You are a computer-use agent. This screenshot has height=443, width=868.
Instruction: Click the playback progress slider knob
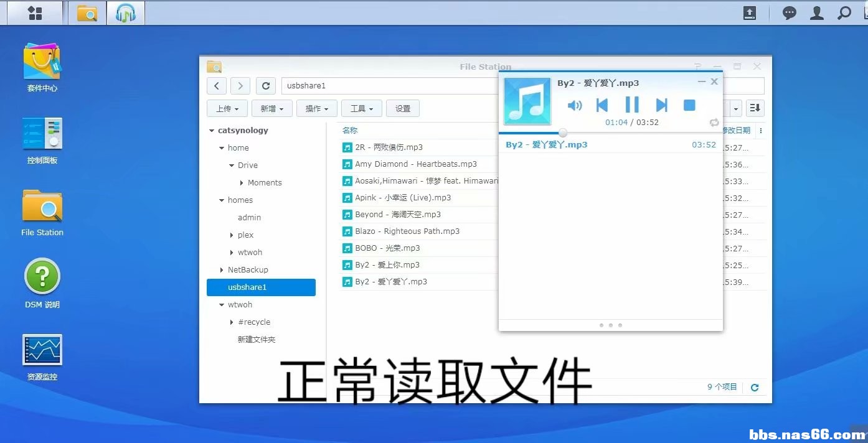click(x=563, y=133)
